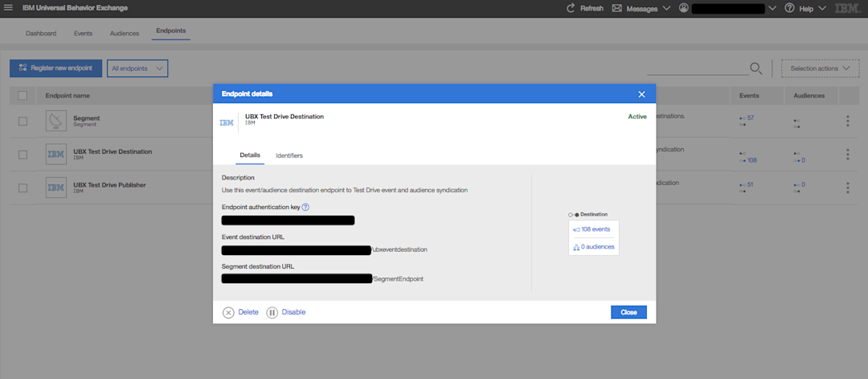Click the UBX Test Drive Publisher row IBM icon

[56, 187]
